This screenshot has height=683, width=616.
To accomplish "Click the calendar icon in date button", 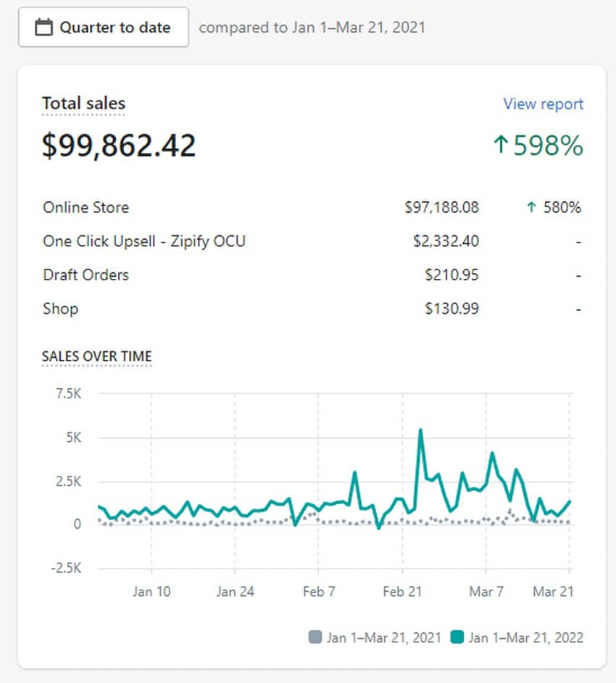I will (44, 28).
